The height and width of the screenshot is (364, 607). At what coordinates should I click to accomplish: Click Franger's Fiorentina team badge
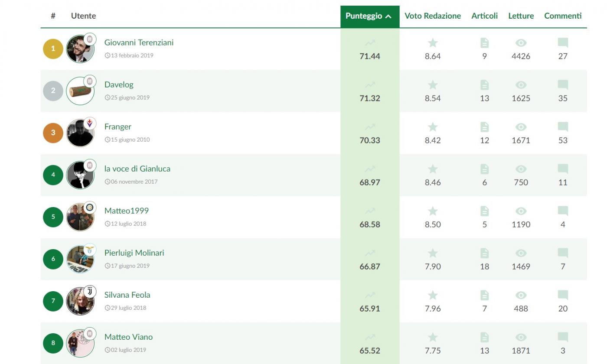coord(90,123)
